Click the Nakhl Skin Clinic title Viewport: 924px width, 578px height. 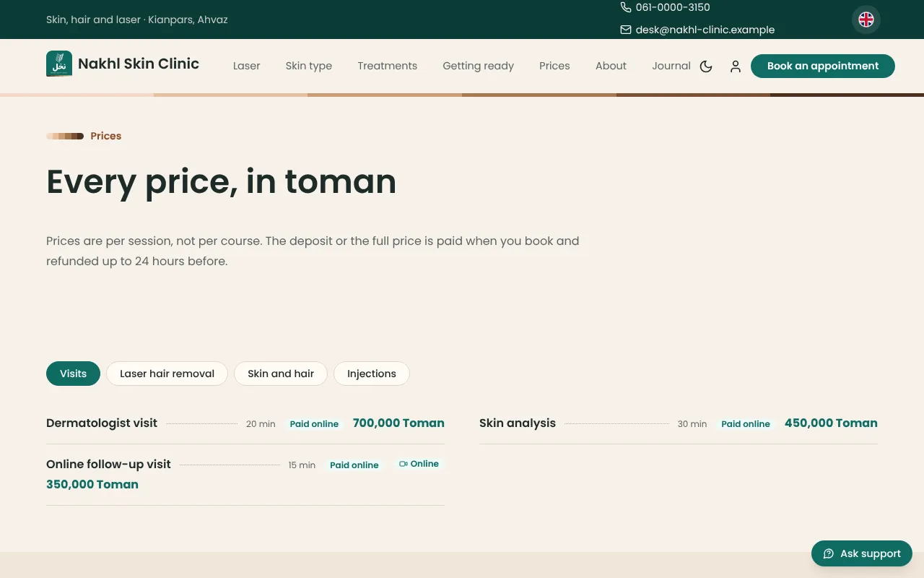tap(139, 64)
